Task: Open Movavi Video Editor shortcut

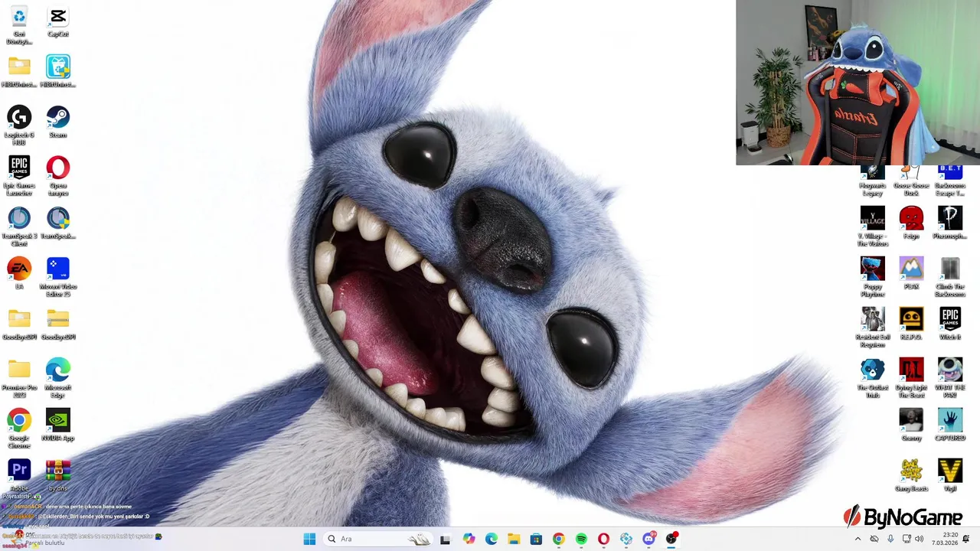Action: click(x=58, y=277)
